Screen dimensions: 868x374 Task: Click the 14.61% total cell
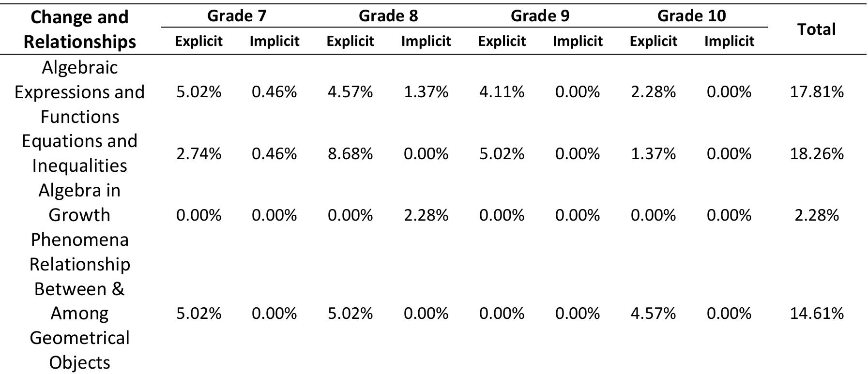pos(817,314)
